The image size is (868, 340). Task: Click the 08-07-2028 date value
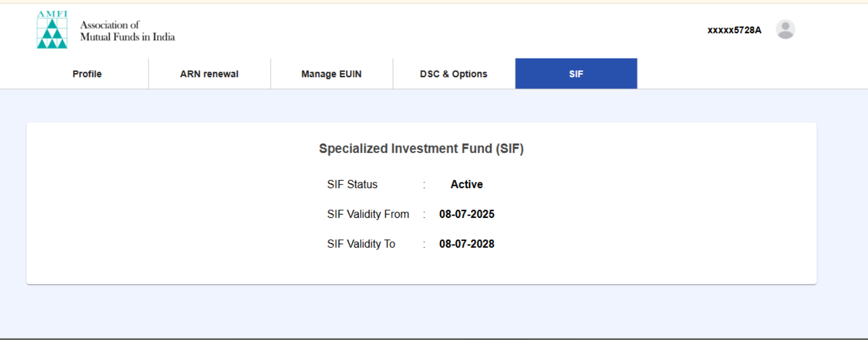(x=467, y=244)
